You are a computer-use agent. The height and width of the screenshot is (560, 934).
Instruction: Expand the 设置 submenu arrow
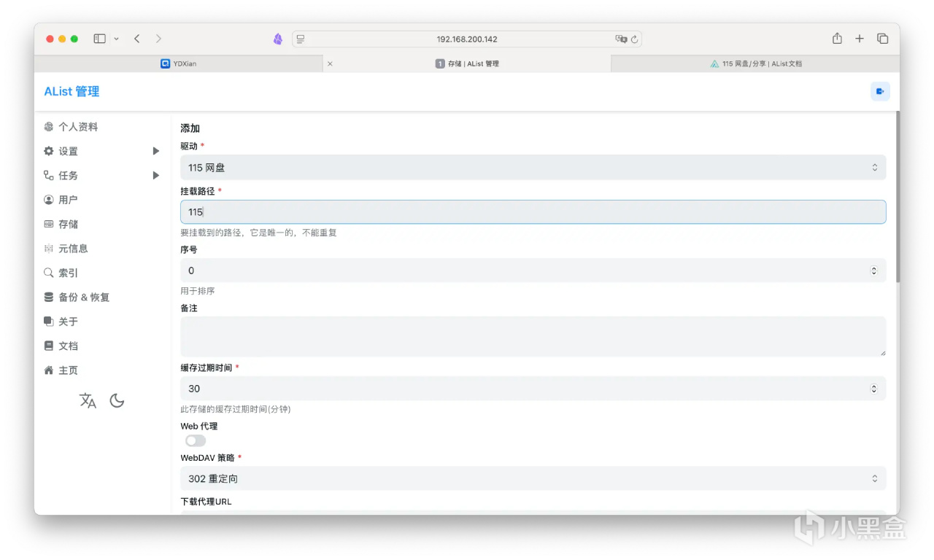pyautogui.click(x=155, y=151)
